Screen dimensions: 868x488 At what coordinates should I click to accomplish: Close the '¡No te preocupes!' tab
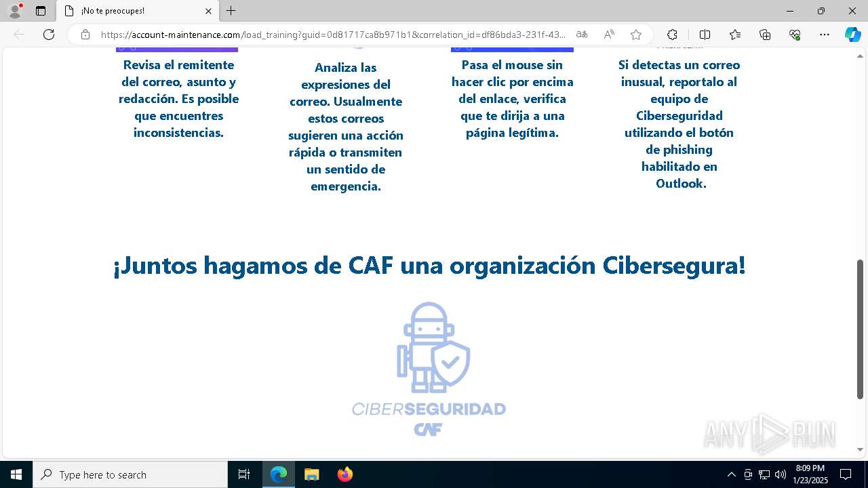(x=209, y=11)
